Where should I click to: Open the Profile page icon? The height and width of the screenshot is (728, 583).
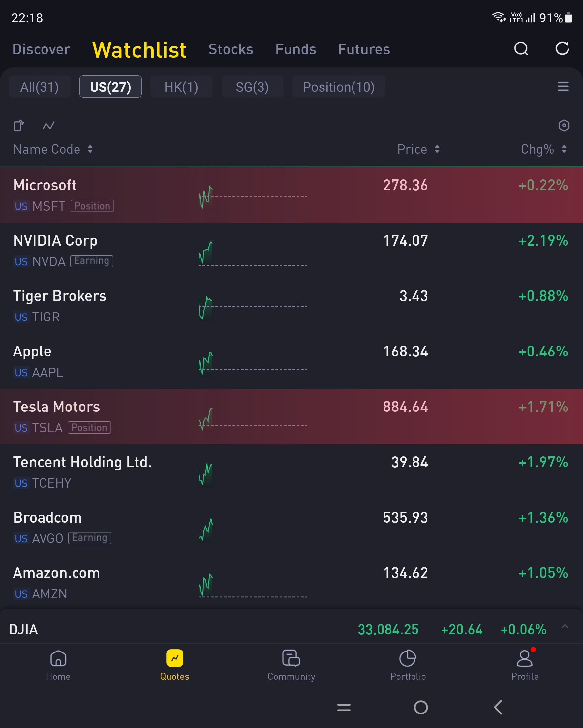525,658
